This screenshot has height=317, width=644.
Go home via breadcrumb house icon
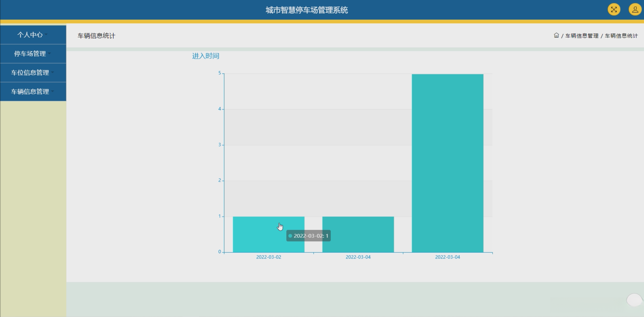556,35
